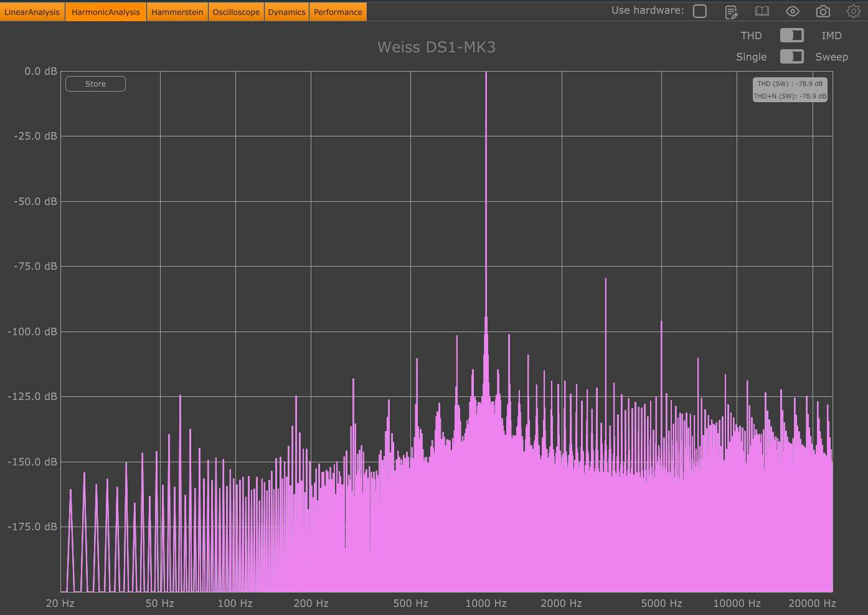
Task: Open the manual book icon
Action: (x=762, y=11)
